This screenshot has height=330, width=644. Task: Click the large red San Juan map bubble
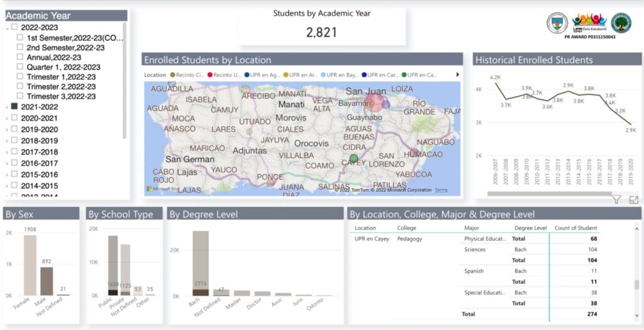375,101
